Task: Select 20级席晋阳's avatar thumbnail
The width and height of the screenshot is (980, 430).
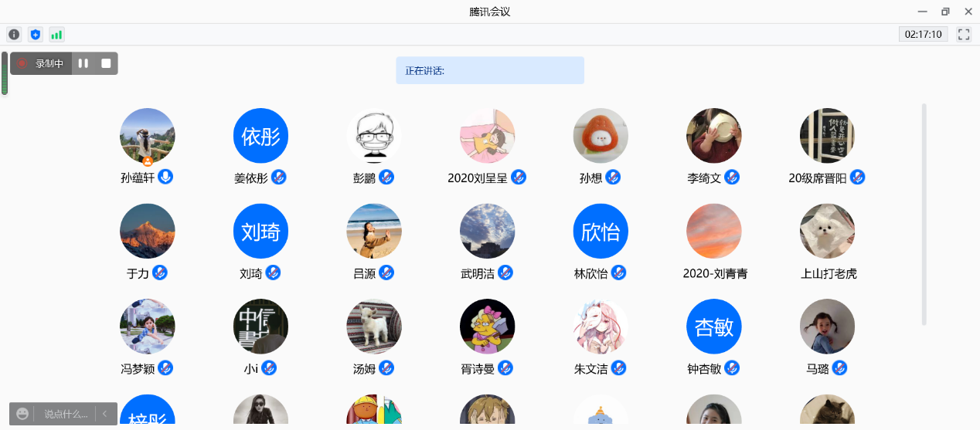Action: pyautogui.click(x=827, y=136)
